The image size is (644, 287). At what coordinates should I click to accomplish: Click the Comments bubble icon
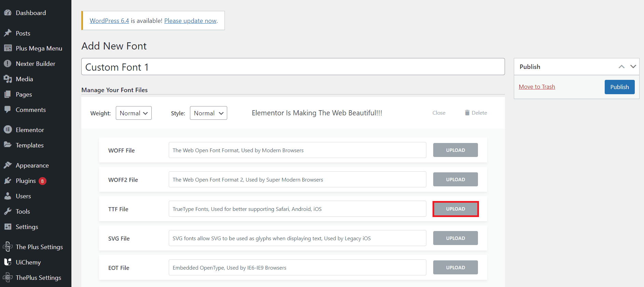point(8,110)
